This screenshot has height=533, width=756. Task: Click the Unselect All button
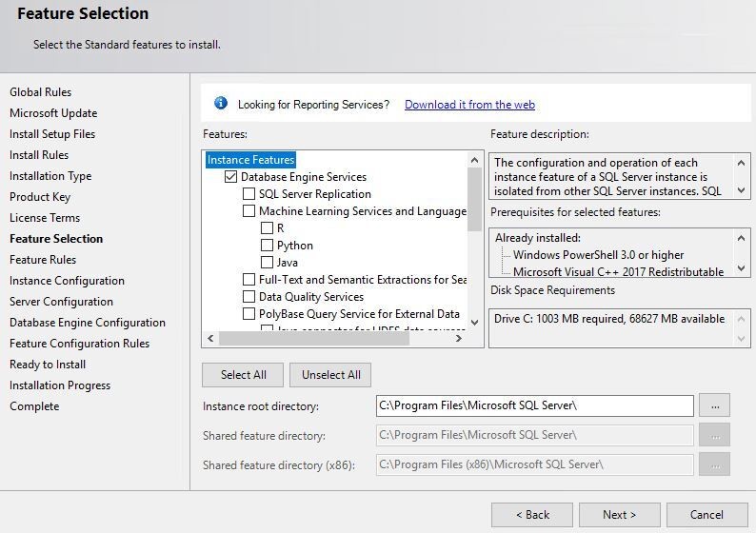click(x=330, y=375)
